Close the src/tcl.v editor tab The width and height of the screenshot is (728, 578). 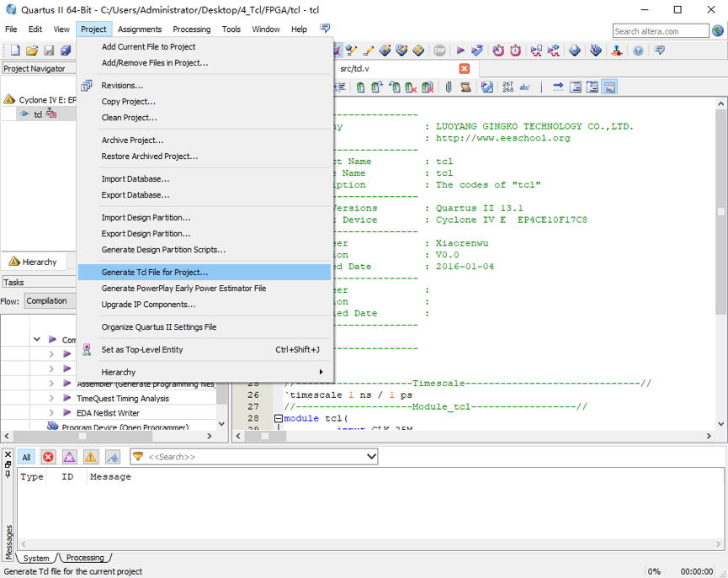pyautogui.click(x=464, y=68)
